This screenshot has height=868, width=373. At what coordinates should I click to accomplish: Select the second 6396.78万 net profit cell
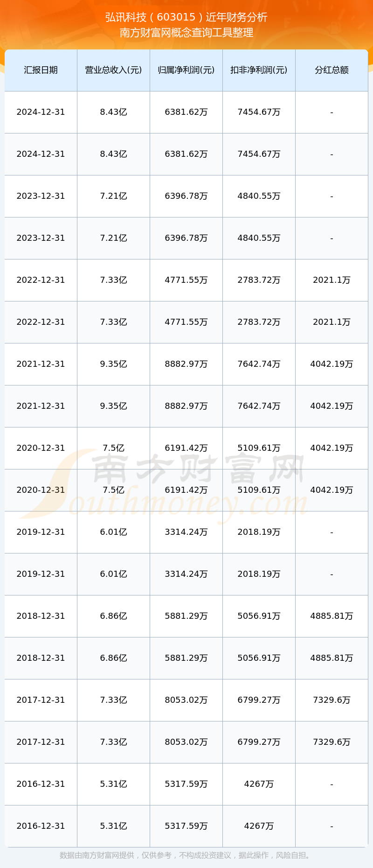(186, 238)
